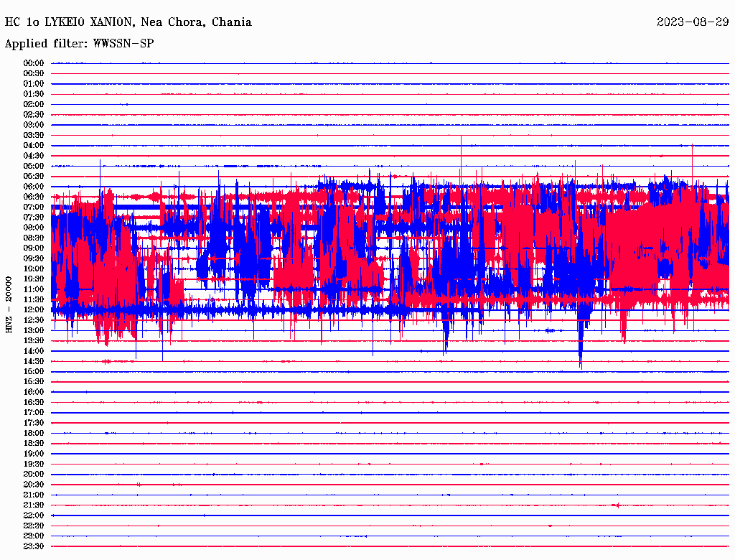Click the 14:30 time label
Viewport: 735px width, 560px height.
point(34,361)
